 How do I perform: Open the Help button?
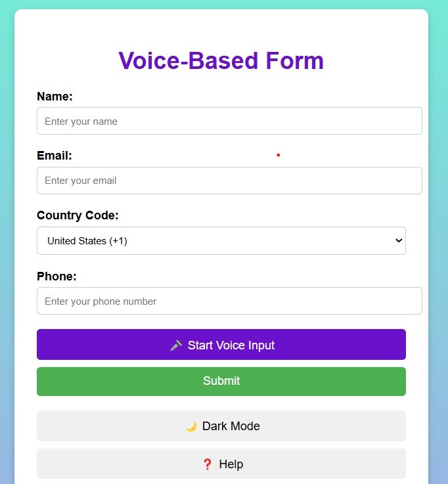(x=221, y=464)
